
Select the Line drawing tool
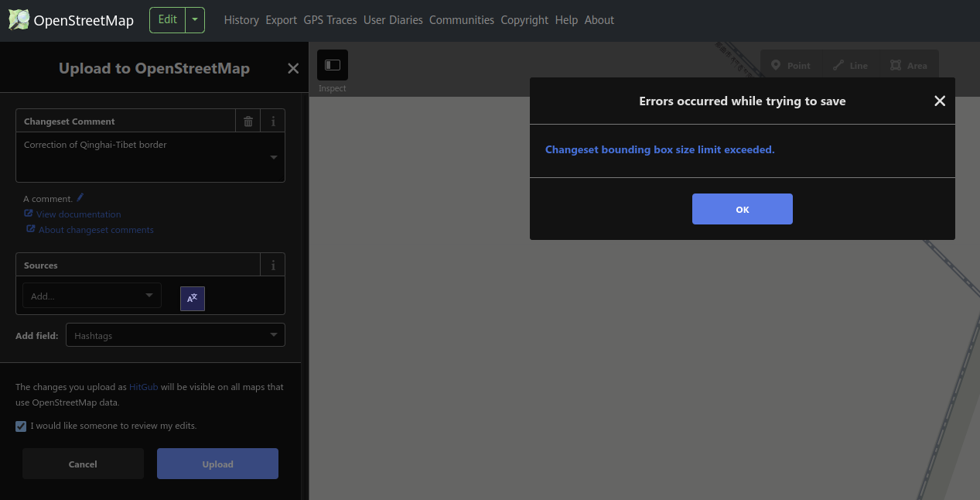(850, 66)
